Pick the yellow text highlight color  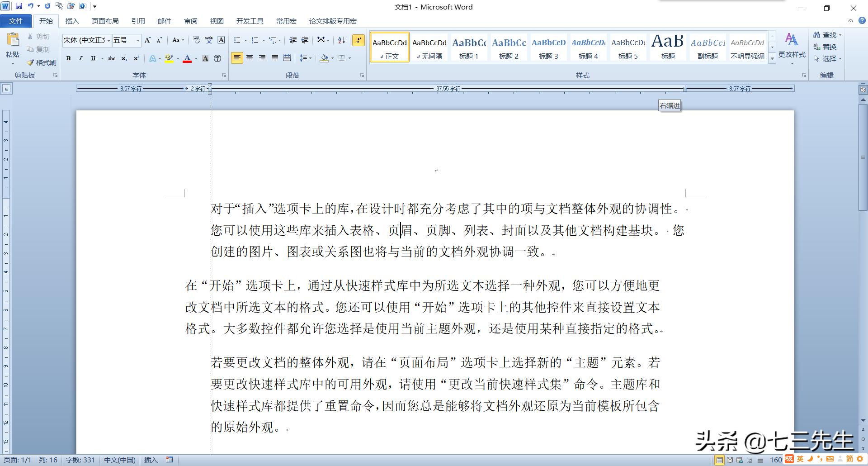[169, 58]
